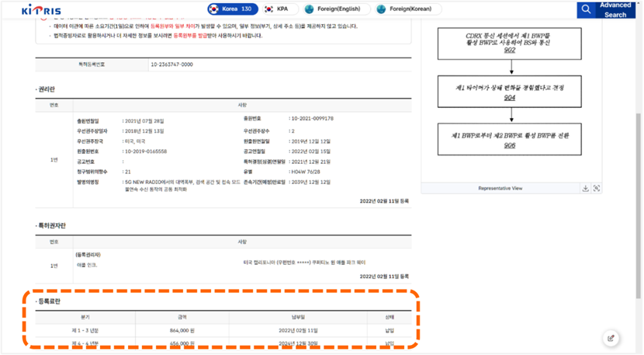Click the Representative View caption

(500, 188)
